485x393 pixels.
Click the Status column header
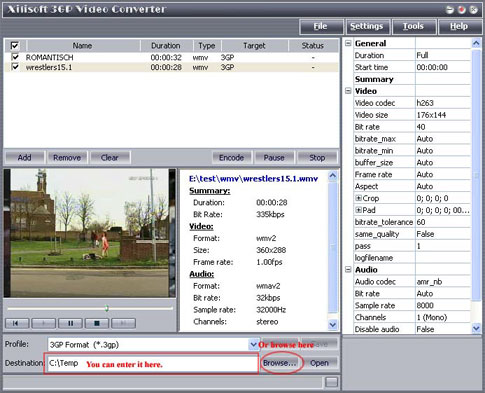[313, 46]
